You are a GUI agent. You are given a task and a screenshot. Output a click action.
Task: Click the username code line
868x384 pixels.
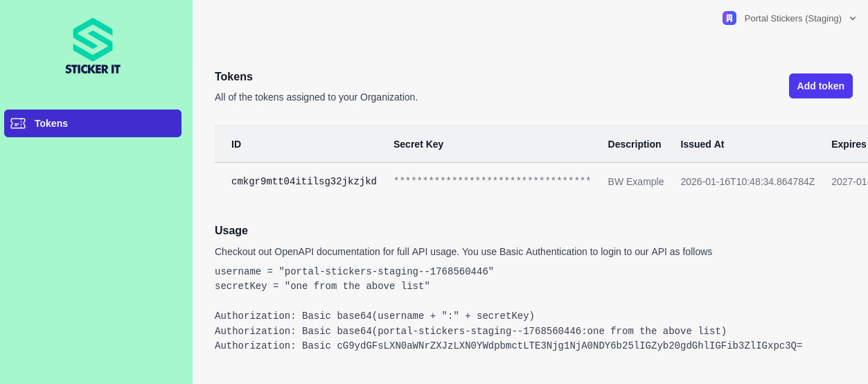click(354, 272)
